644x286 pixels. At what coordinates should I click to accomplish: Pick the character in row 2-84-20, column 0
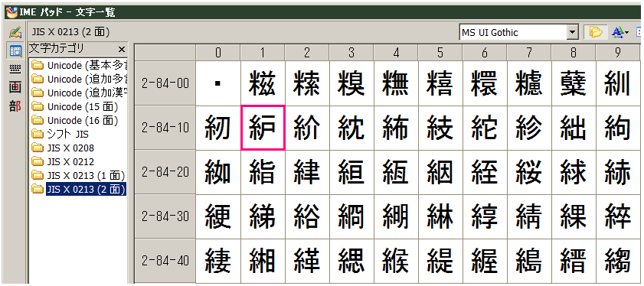(218, 172)
